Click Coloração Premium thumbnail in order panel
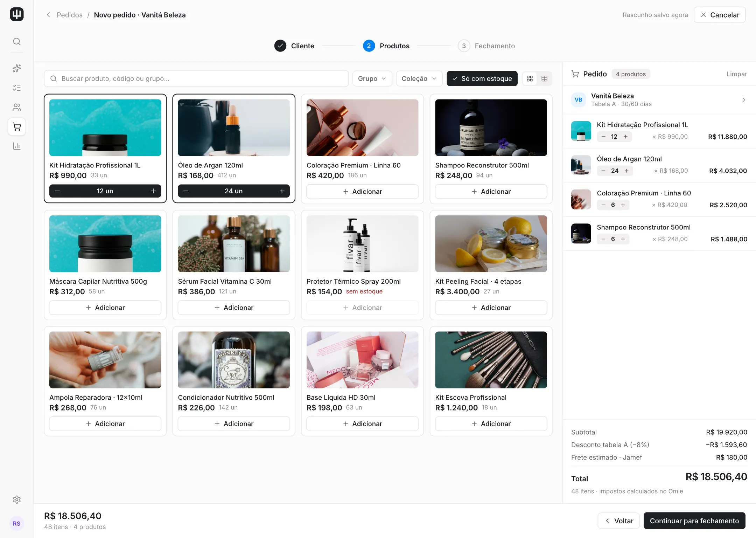 [581, 199]
